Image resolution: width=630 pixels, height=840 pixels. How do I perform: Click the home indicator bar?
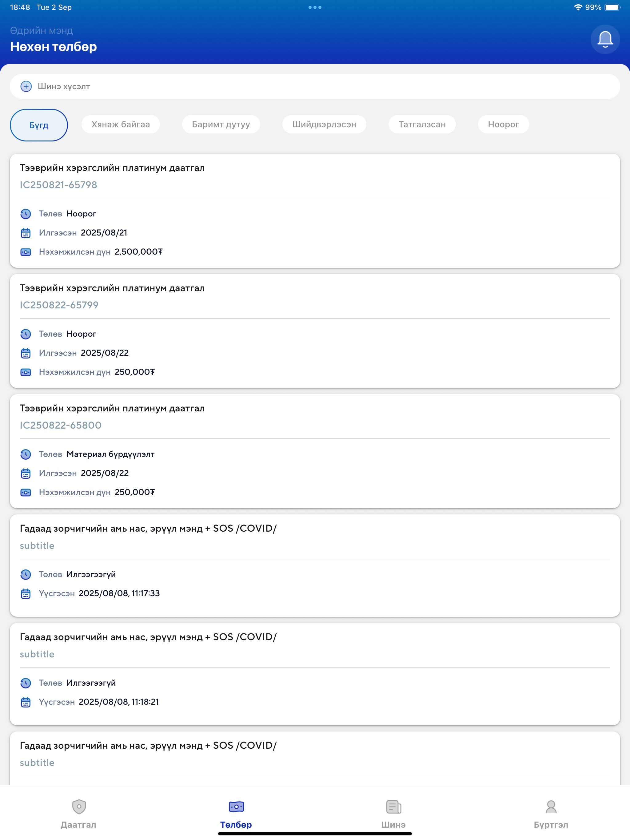pyautogui.click(x=315, y=834)
